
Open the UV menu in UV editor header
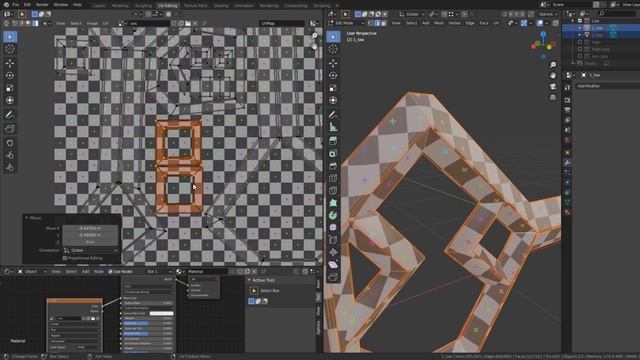pos(106,24)
